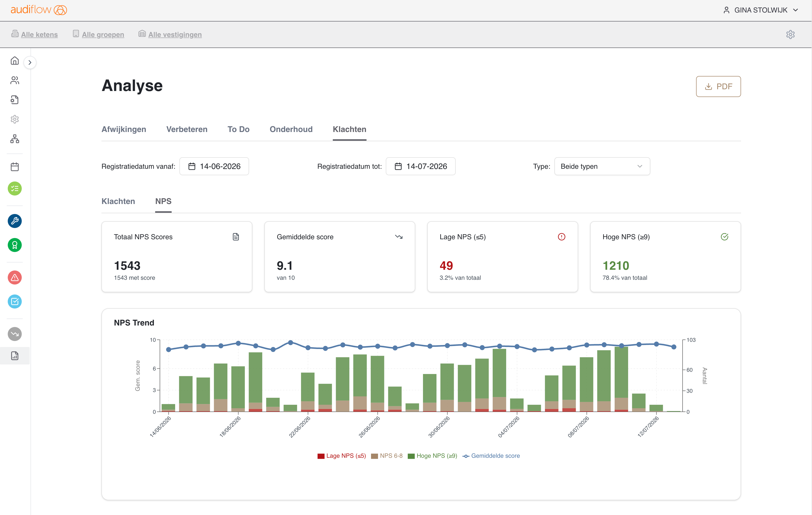Switch to the To Do tab
This screenshot has height=515, width=812.
[x=238, y=129]
